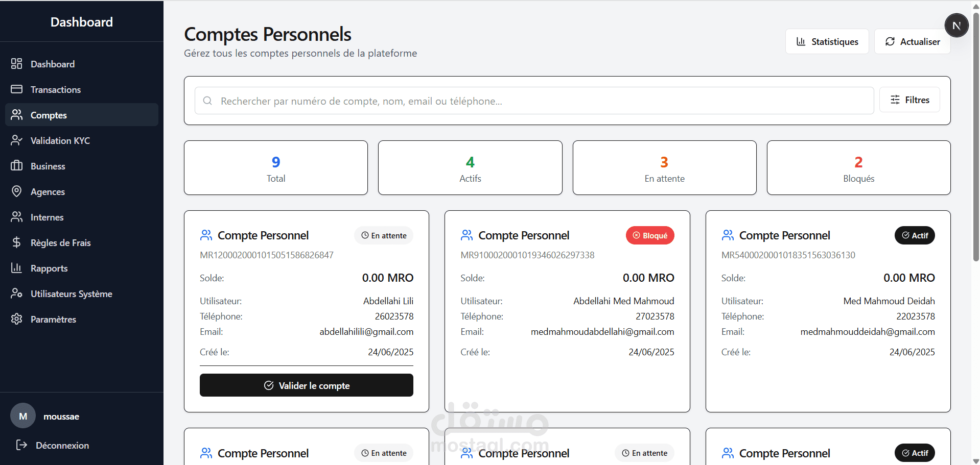980x465 pixels.
Task: Click the Comptes users icon
Action: coord(16,115)
